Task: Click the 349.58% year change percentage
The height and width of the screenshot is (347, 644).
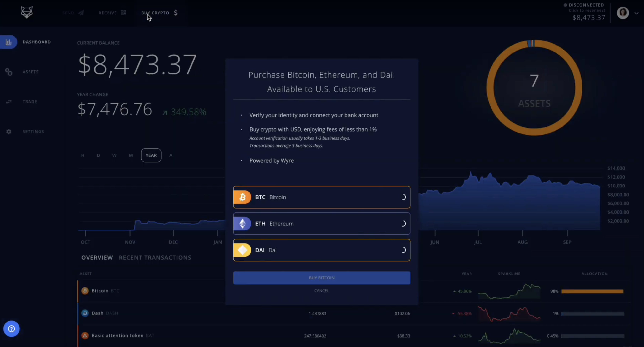Action: coord(188,112)
